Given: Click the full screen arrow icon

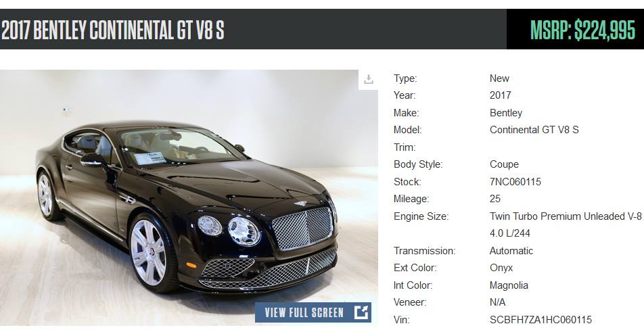Looking at the screenshot, I should [x=361, y=312].
